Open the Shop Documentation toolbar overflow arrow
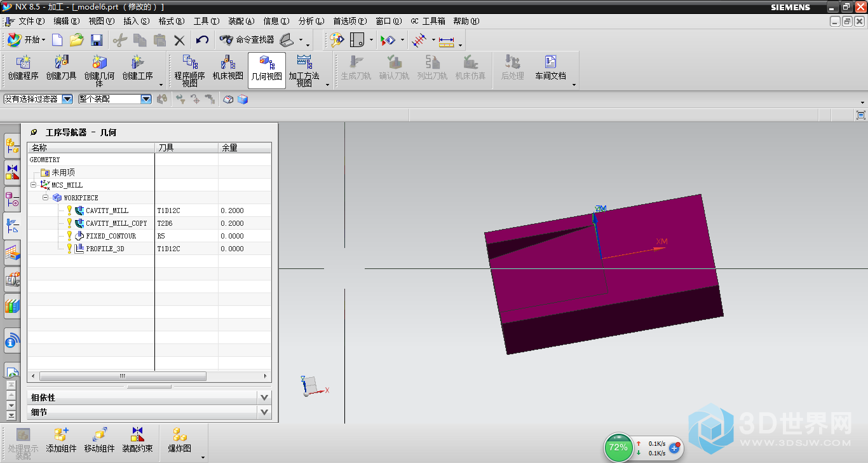This screenshot has width=868, height=463. click(574, 85)
